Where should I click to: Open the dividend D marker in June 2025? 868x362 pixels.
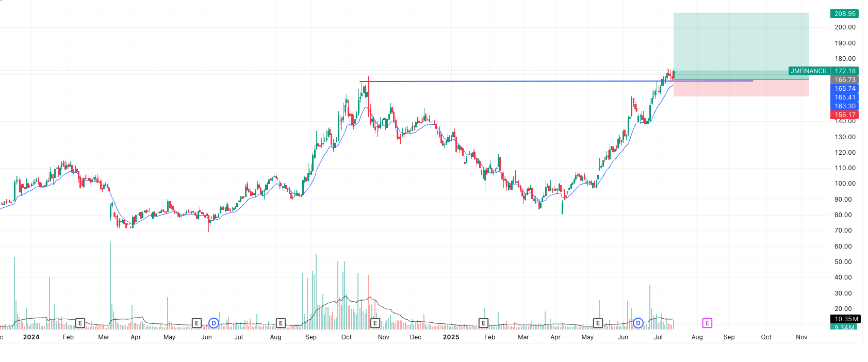point(638,323)
